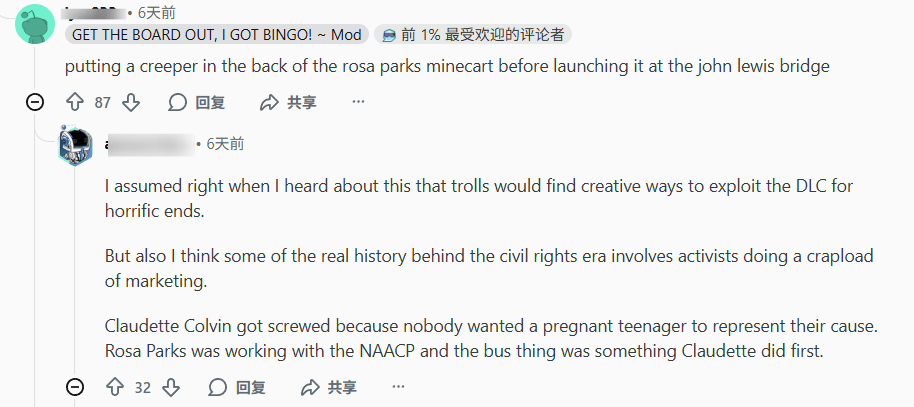The height and width of the screenshot is (407, 914).
Task: Upvote the Claudette Colvin reply
Action: point(114,387)
